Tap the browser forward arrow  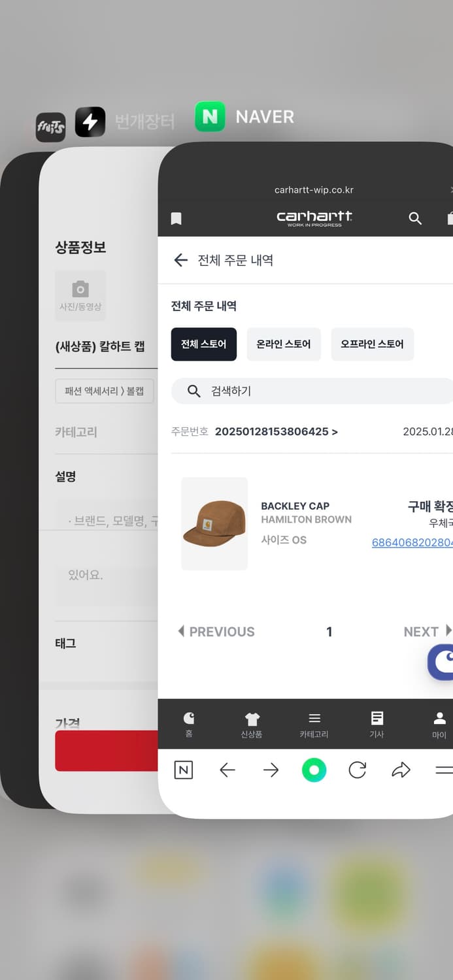coord(271,770)
